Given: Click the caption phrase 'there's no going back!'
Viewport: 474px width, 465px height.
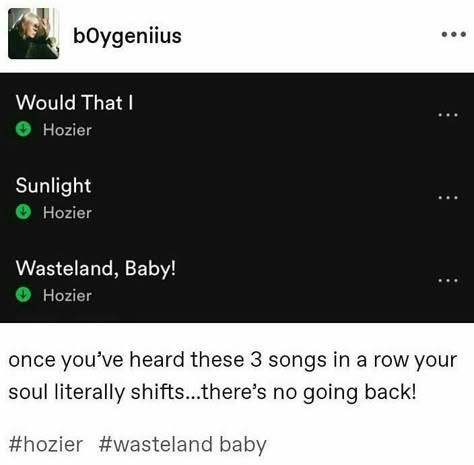Looking at the screenshot, I should [309, 392].
